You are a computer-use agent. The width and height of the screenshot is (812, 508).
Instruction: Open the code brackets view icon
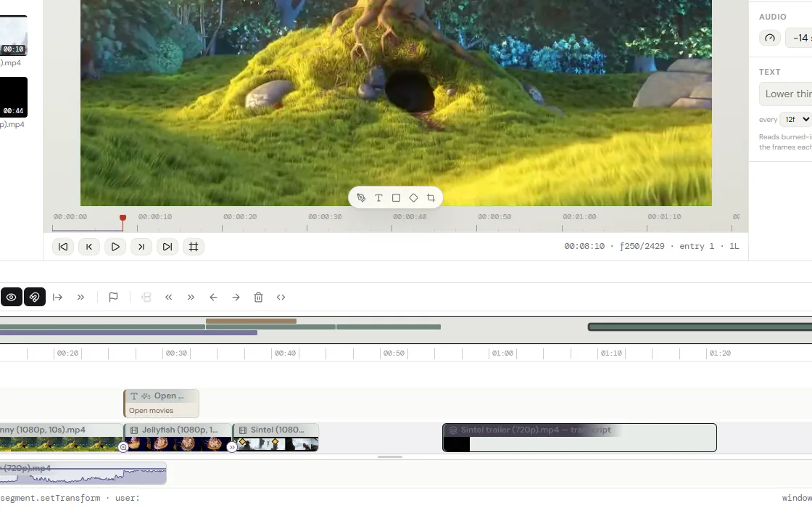tap(281, 297)
